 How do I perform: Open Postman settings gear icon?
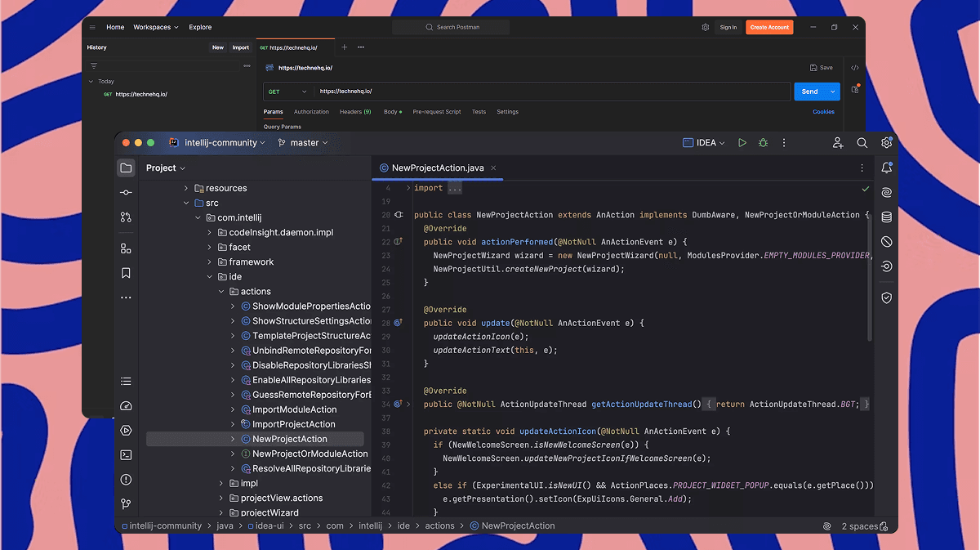706,27
